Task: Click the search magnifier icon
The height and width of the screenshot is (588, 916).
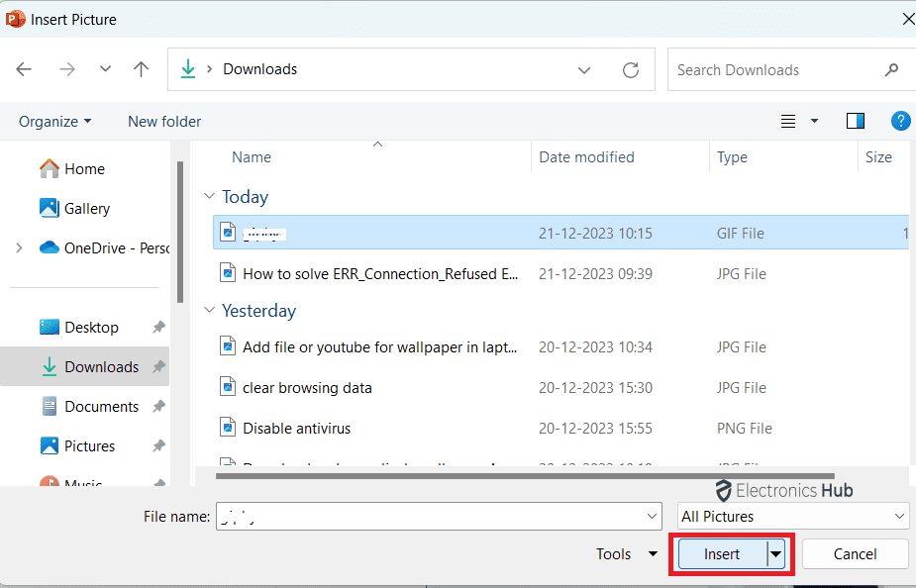Action: click(891, 70)
